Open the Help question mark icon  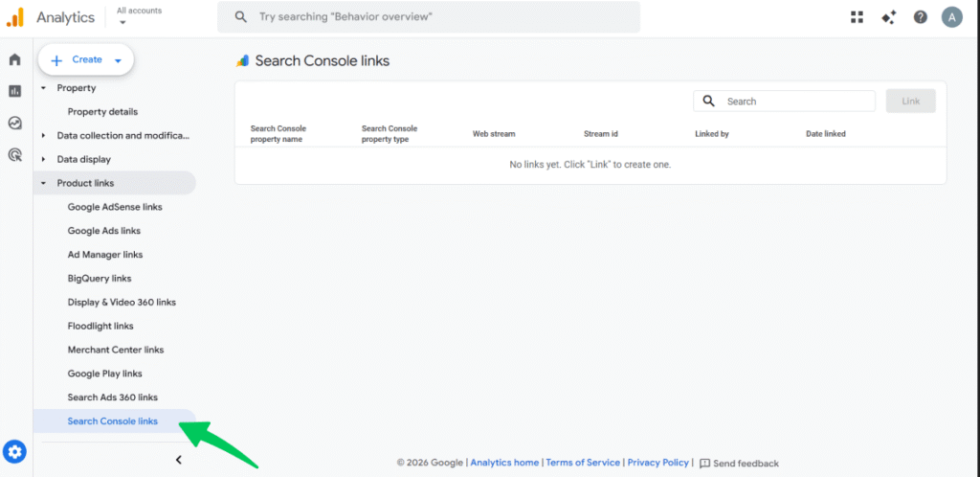point(920,17)
